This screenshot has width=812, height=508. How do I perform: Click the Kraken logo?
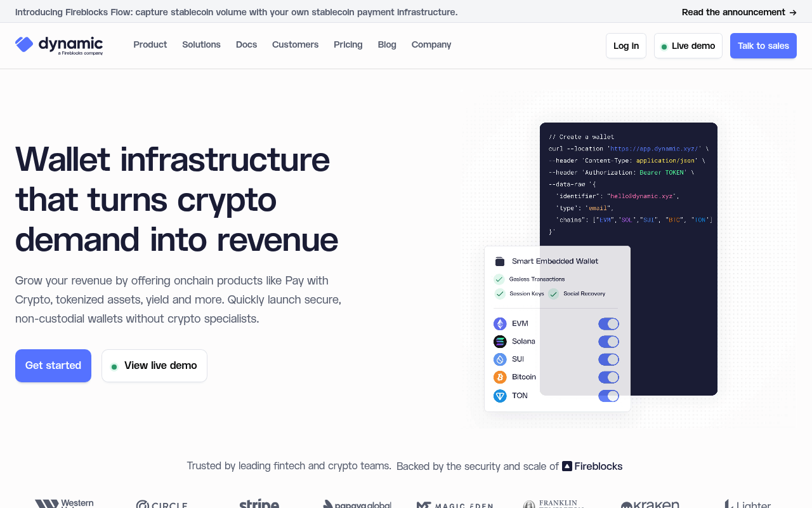(x=650, y=505)
